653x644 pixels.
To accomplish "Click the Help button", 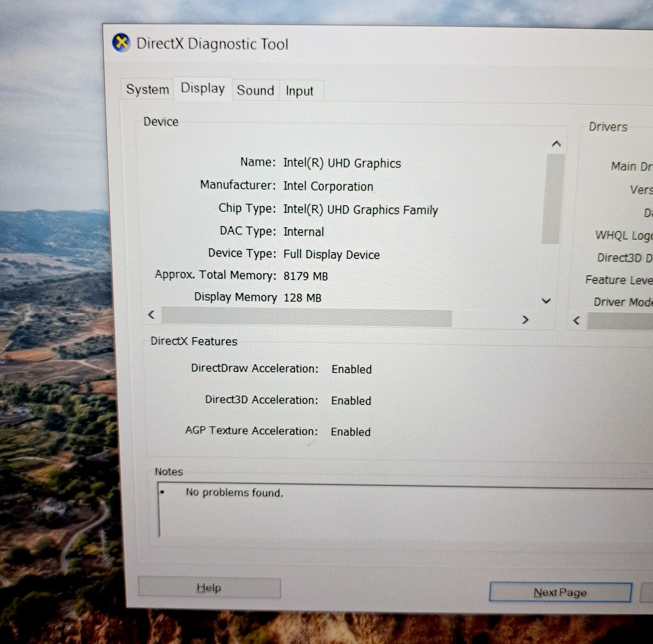I will click(x=209, y=587).
